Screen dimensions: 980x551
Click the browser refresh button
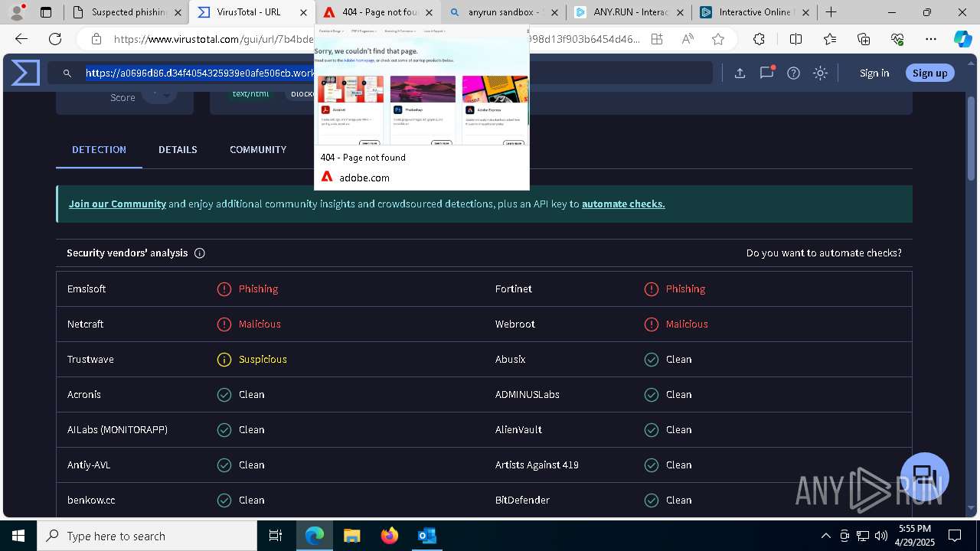(x=55, y=39)
